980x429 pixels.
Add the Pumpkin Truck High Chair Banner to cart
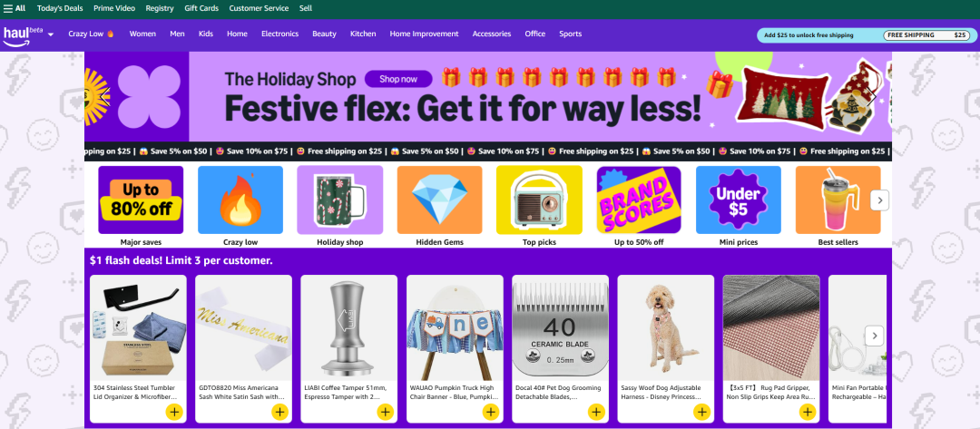491,412
